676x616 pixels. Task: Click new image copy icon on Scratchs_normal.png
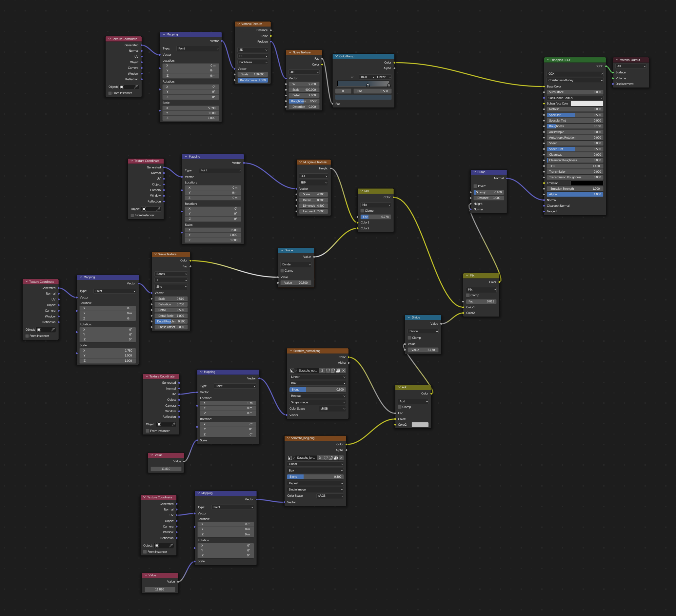click(333, 370)
